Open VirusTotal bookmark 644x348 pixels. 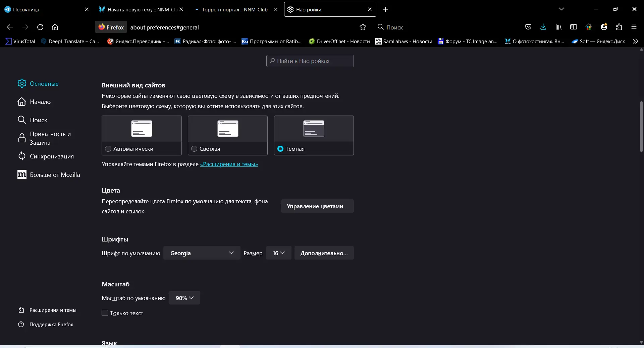(x=20, y=41)
